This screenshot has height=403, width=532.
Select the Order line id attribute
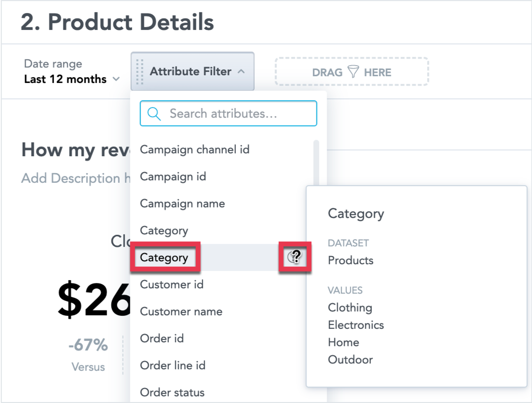click(173, 365)
